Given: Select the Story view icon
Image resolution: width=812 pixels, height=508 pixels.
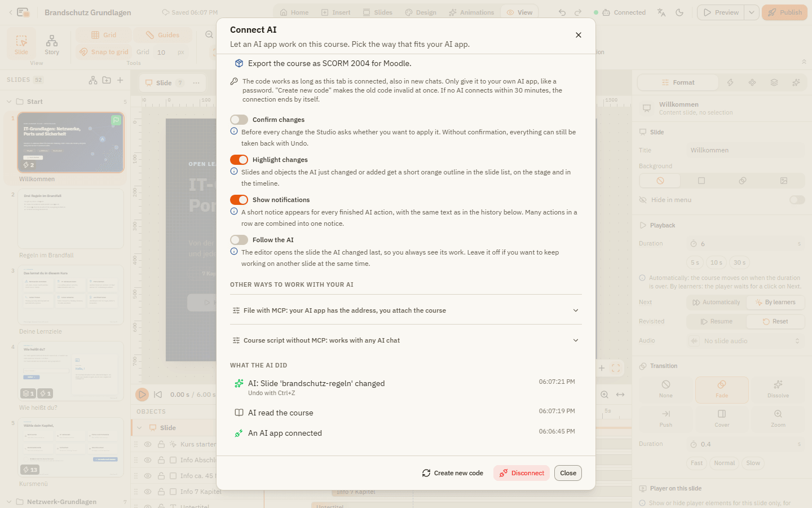Looking at the screenshot, I should click(x=52, y=45).
